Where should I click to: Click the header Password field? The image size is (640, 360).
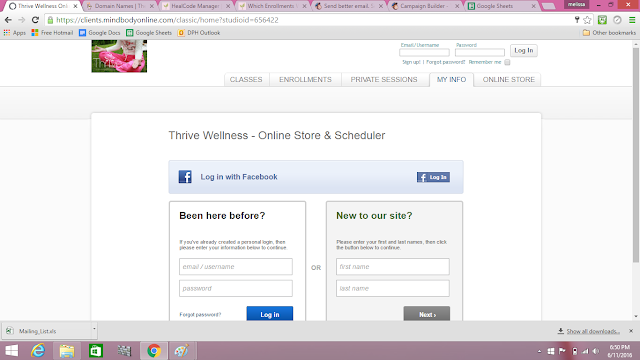[x=480, y=52]
